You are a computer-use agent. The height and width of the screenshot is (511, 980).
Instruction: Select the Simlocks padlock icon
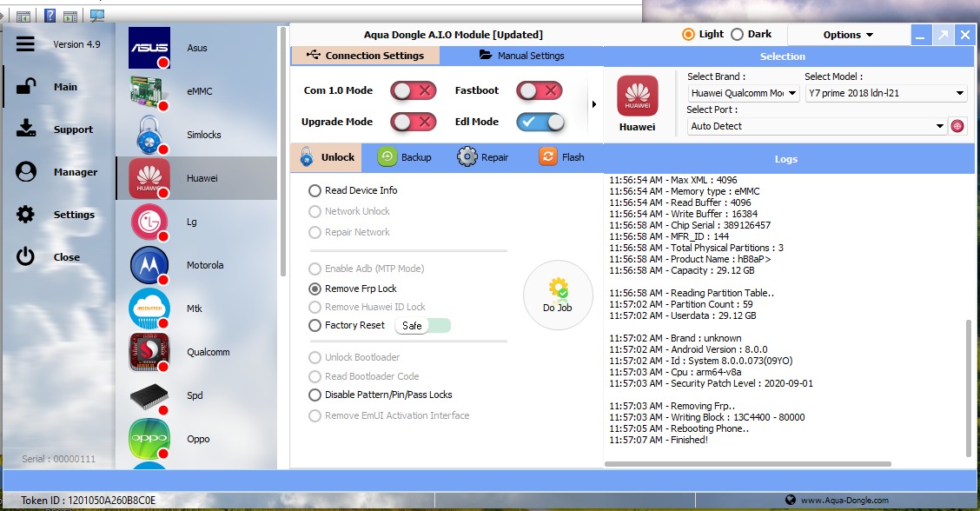click(149, 135)
